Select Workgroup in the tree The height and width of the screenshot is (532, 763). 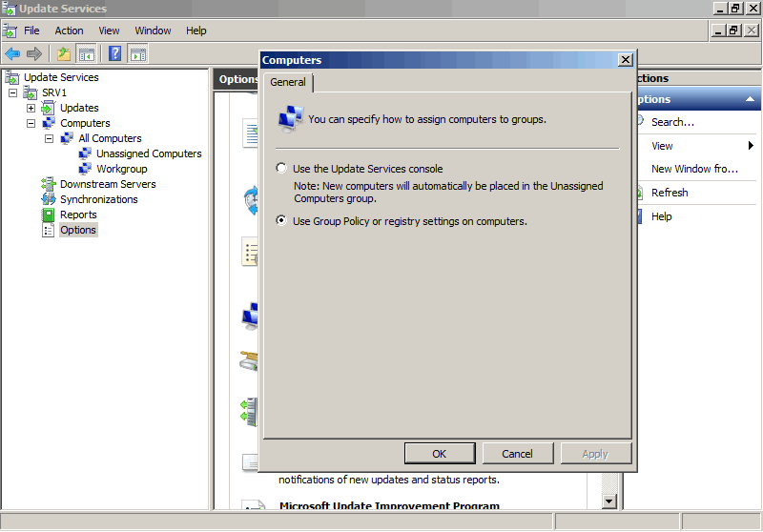click(122, 169)
